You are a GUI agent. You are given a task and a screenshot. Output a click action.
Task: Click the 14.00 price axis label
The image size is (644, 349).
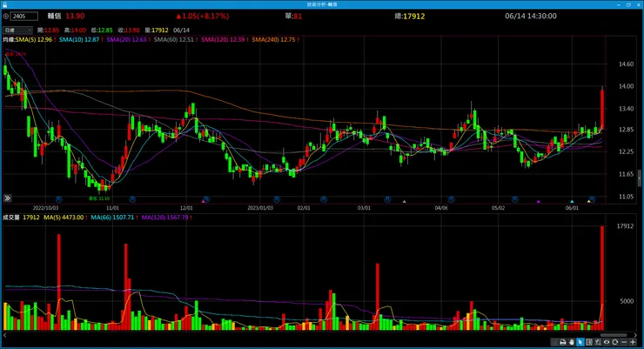[627, 86]
